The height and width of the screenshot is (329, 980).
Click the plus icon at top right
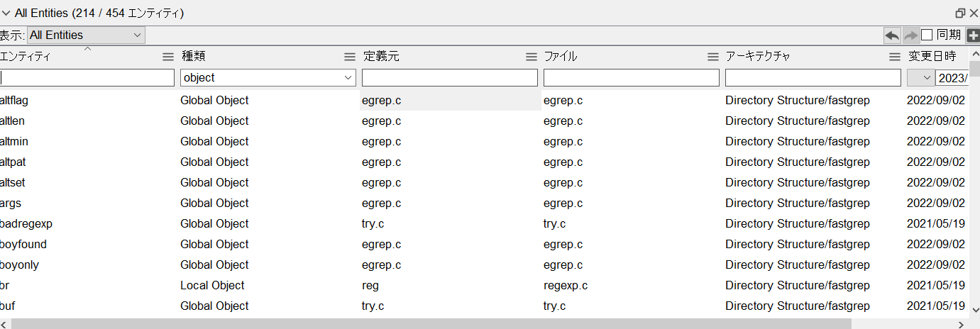(x=973, y=35)
